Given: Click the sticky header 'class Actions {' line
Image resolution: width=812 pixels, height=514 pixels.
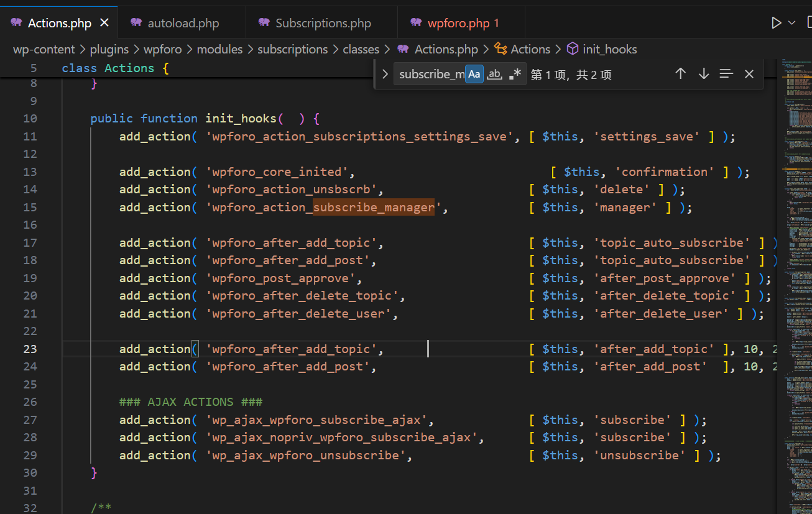Looking at the screenshot, I should 116,68.
